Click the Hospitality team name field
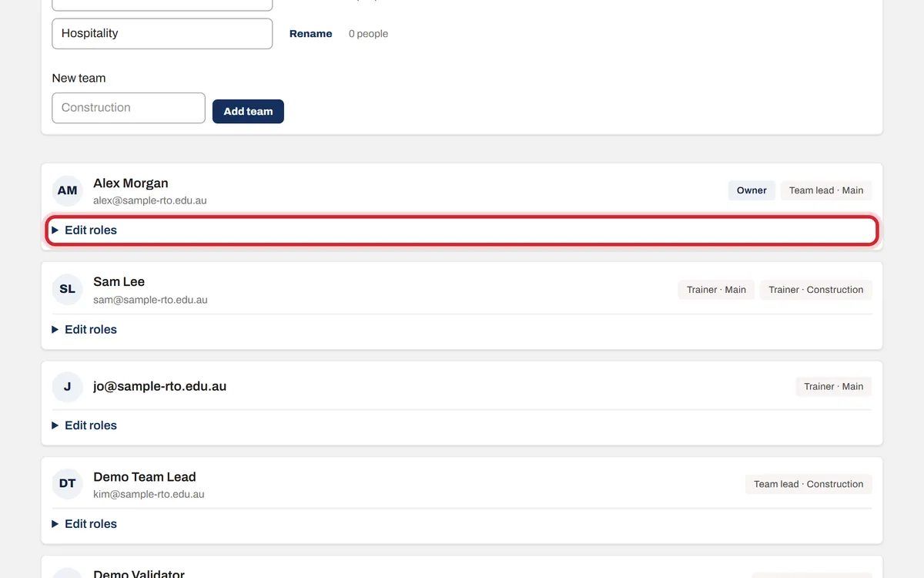The image size is (924, 578). [x=162, y=34]
